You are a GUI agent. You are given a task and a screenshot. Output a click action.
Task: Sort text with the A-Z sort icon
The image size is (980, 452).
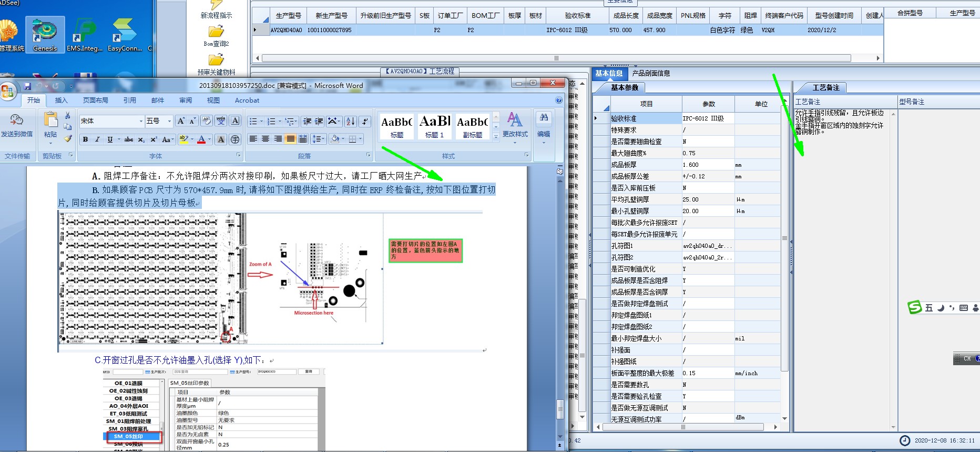pos(351,121)
